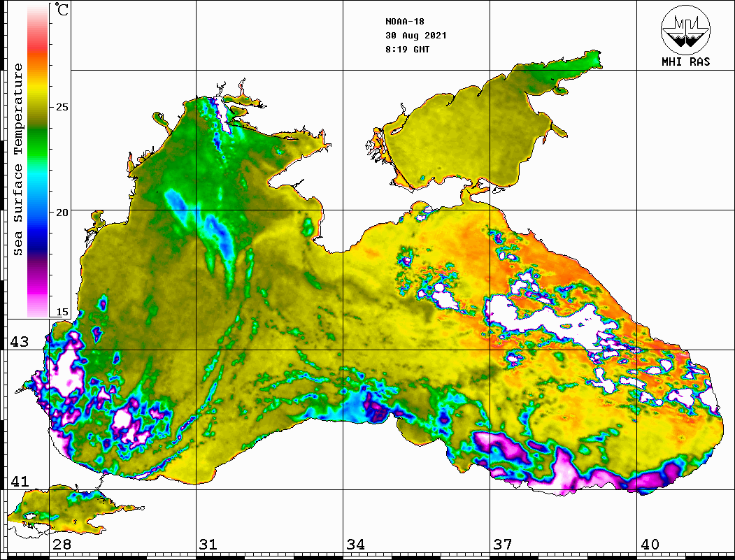Image resolution: width=735 pixels, height=560 pixels.
Task: Click longitude label '34'
Action: [x=355, y=545]
